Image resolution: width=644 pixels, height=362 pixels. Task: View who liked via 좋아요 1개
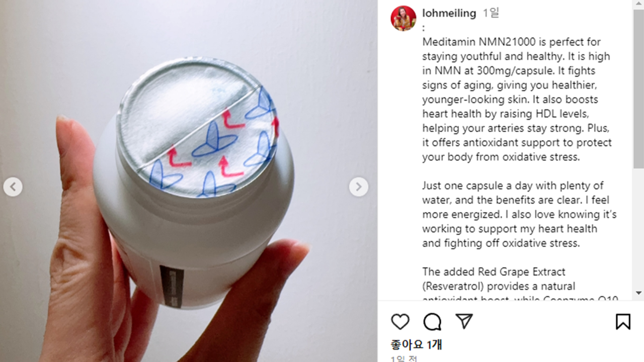click(x=416, y=345)
